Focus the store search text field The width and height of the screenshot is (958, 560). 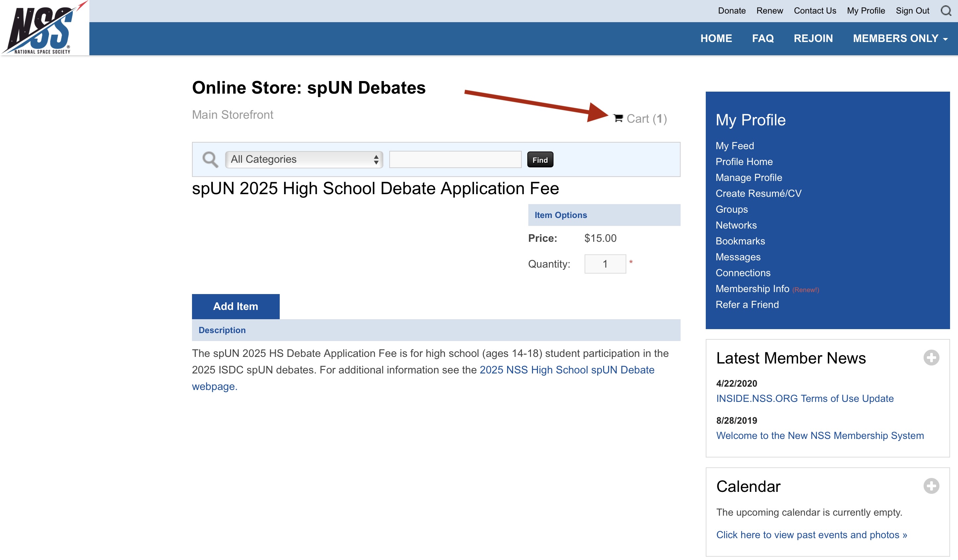click(455, 159)
